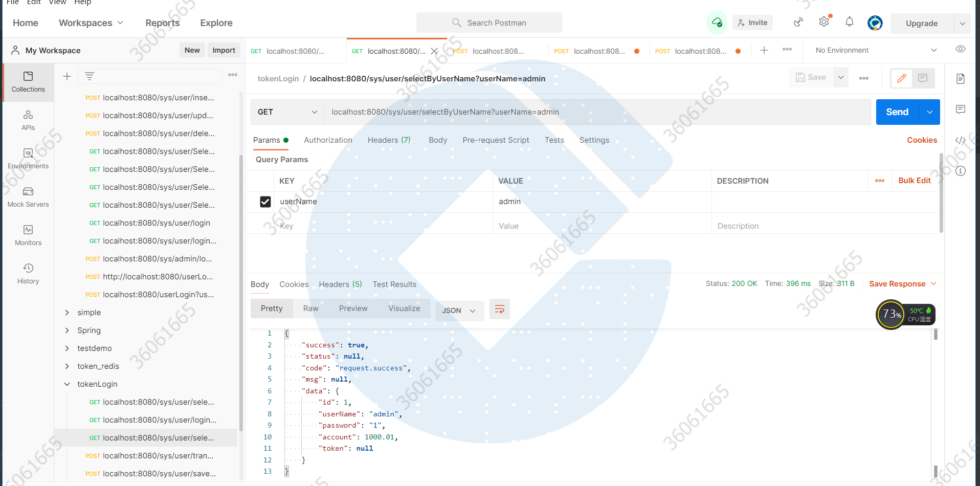
Task: Close the active selectByUserName request tab
Action: coord(434,51)
